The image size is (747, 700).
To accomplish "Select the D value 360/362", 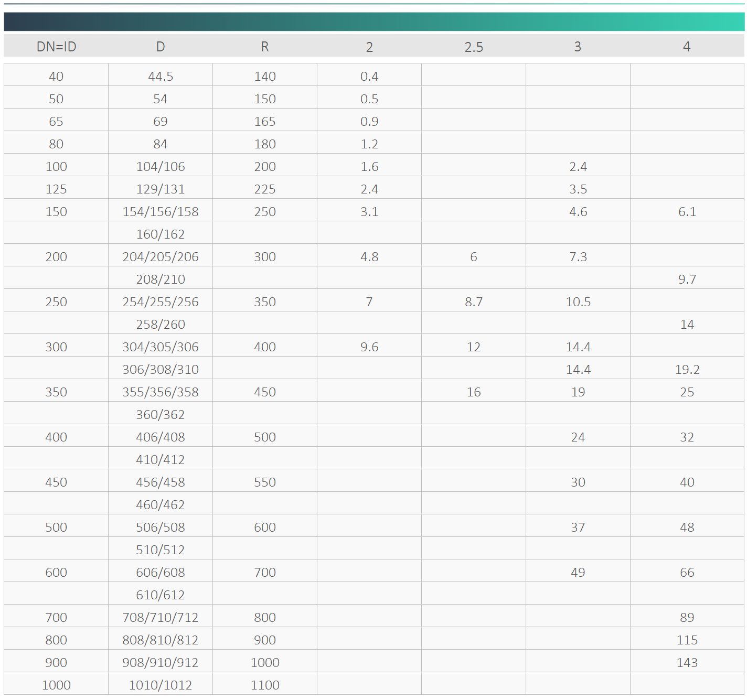I will pos(161,415).
